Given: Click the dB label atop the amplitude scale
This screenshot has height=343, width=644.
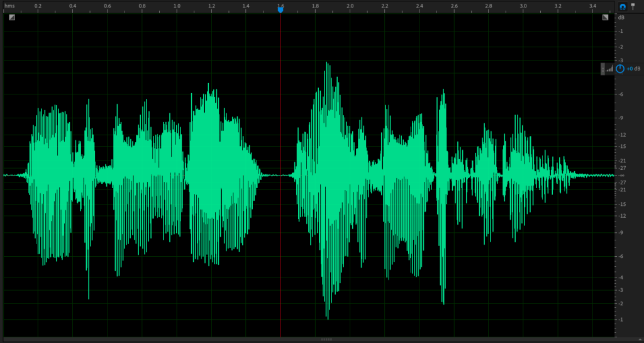Looking at the screenshot, I should 621,17.
